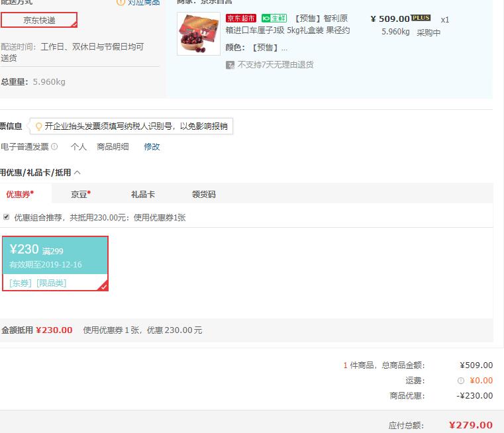The height and width of the screenshot is (433, 504).
Task: Click the 京东超市 red tag
Action: pos(241,19)
